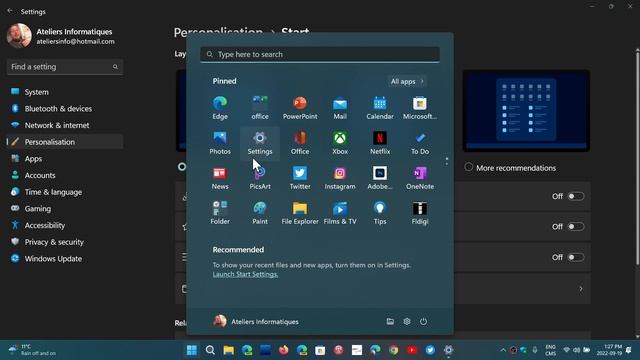Image resolution: width=640 pixels, height=360 pixels.
Task: Toggle the second Off switch in Settings
Action: point(576,227)
